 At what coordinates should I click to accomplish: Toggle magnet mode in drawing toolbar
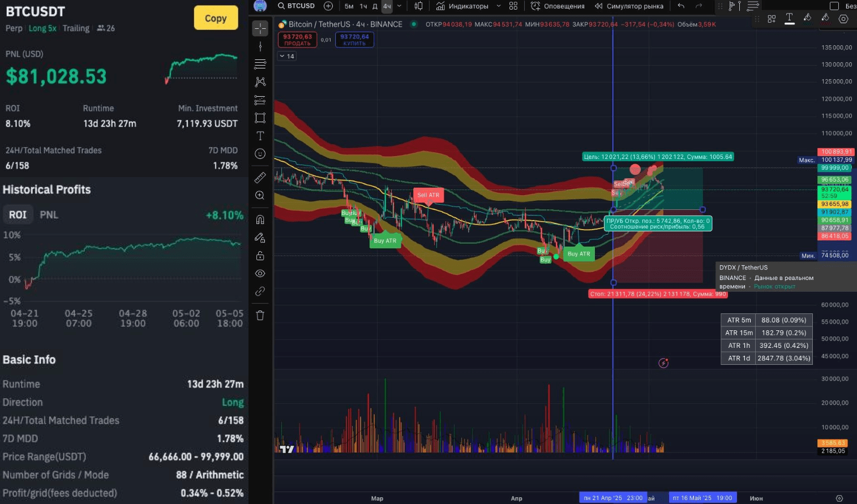coord(260,219)
